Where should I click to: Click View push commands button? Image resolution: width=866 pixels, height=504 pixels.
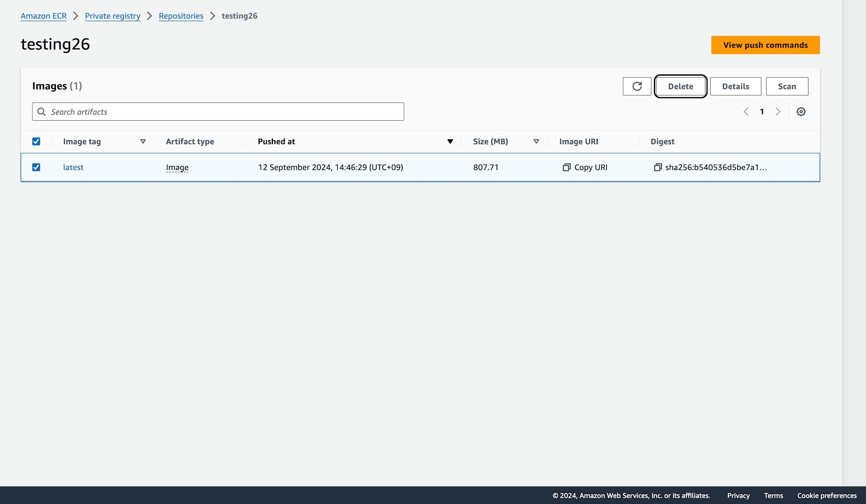tap(766, 45)
